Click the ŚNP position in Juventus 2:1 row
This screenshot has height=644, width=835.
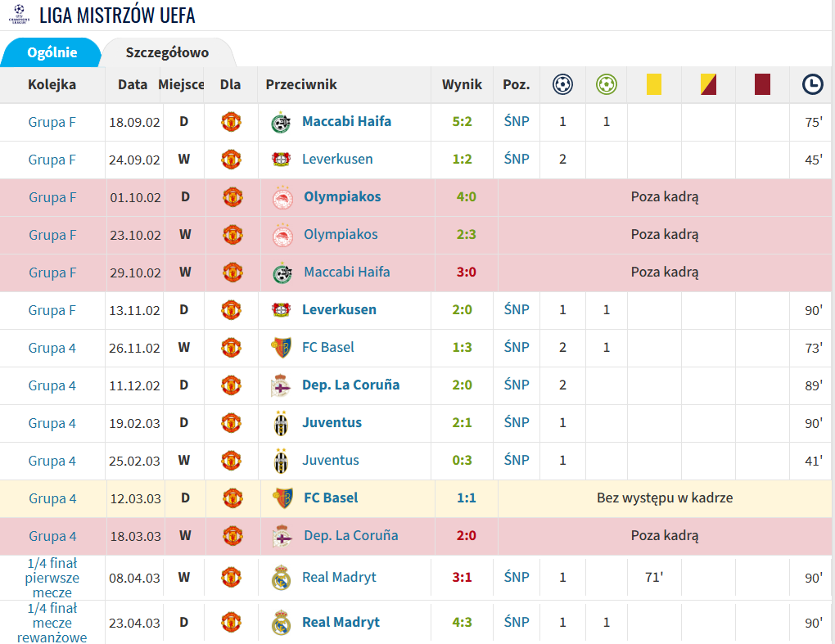(x=517, y=422)
